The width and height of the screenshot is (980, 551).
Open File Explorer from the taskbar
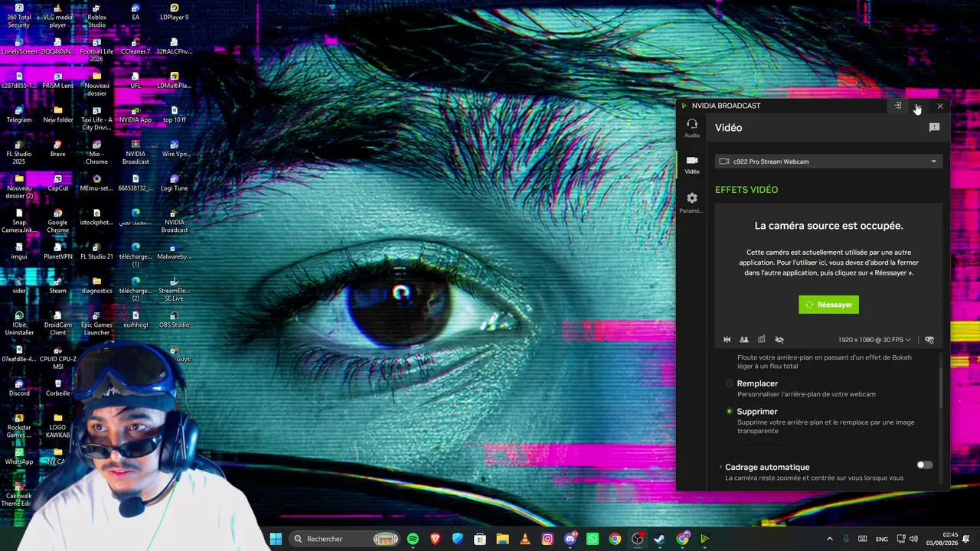[502, 539]
